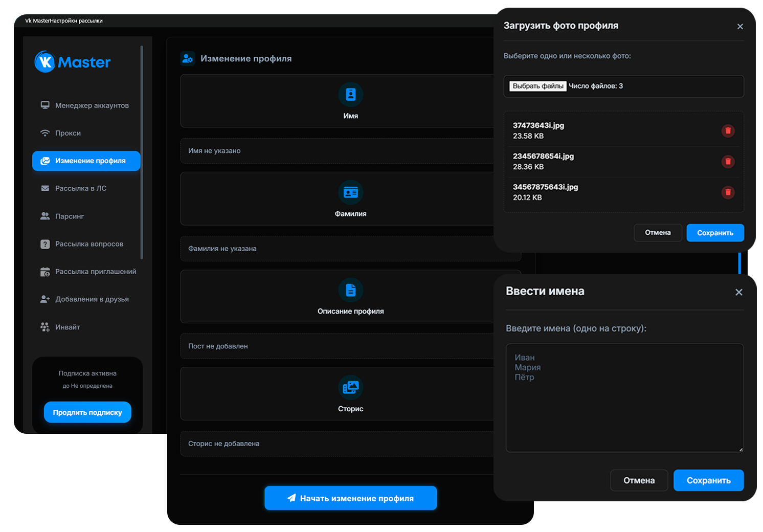This screenshot has height=532, width=763.
Task: Click the Фамилия ID card icon
Action: (350, 192)
